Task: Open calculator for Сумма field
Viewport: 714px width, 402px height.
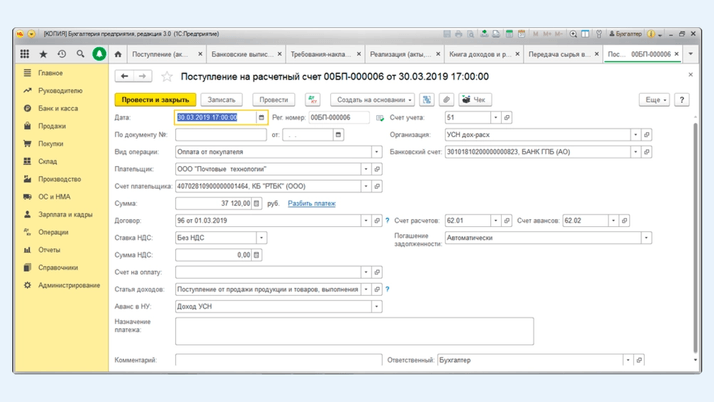Action: click(257, 204)
